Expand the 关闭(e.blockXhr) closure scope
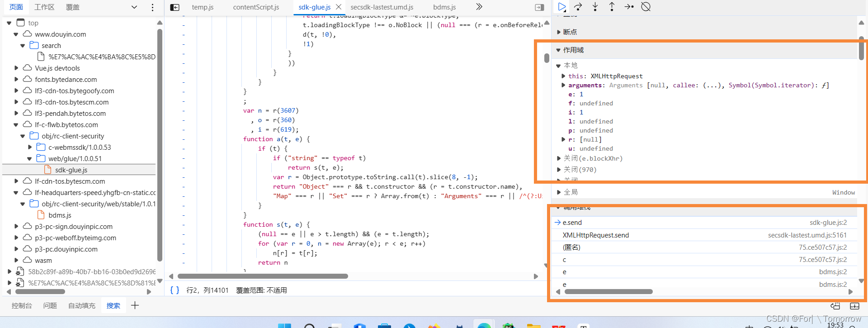868x328 pixels. 559,158
